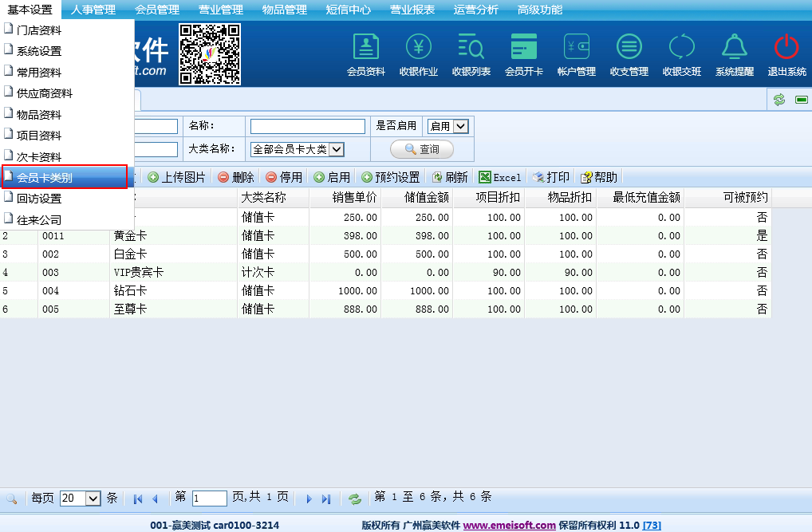Click the 会员开卡 card issuing icon

pyautogui.click(x=523, y=54)
